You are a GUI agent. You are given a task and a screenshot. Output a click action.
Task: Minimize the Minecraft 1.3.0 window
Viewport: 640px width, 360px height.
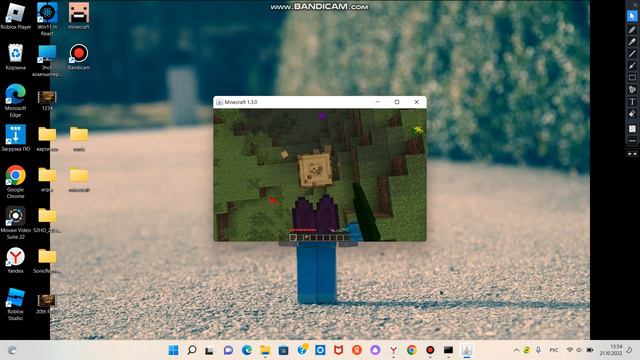(378, 102)
